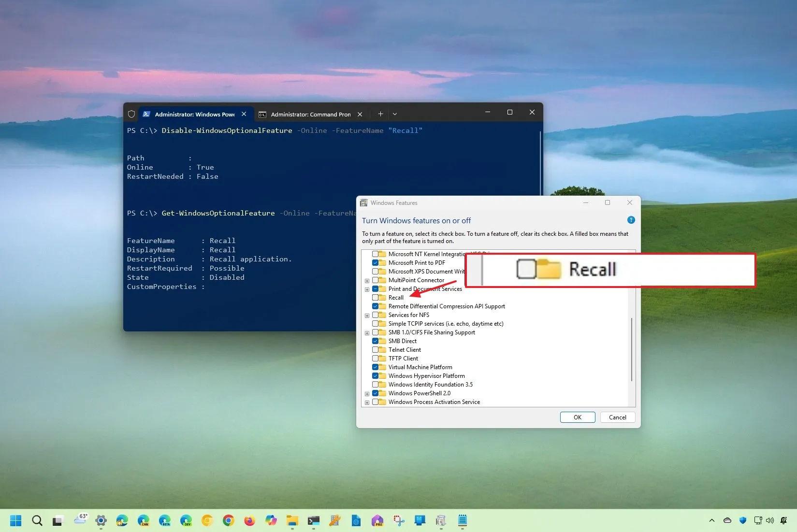Image resolution: width=797 pixels, height=532 pixels.
Task: Open the terminal tab dropdown menu
Action: click(x=395, y=114)
